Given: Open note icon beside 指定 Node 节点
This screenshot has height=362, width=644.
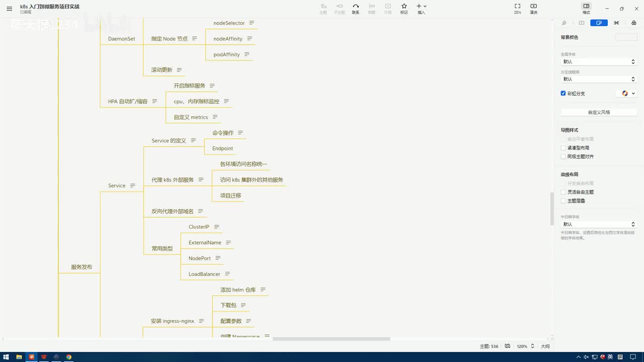Looking at the screenshot, I should (x=195, y=39).
